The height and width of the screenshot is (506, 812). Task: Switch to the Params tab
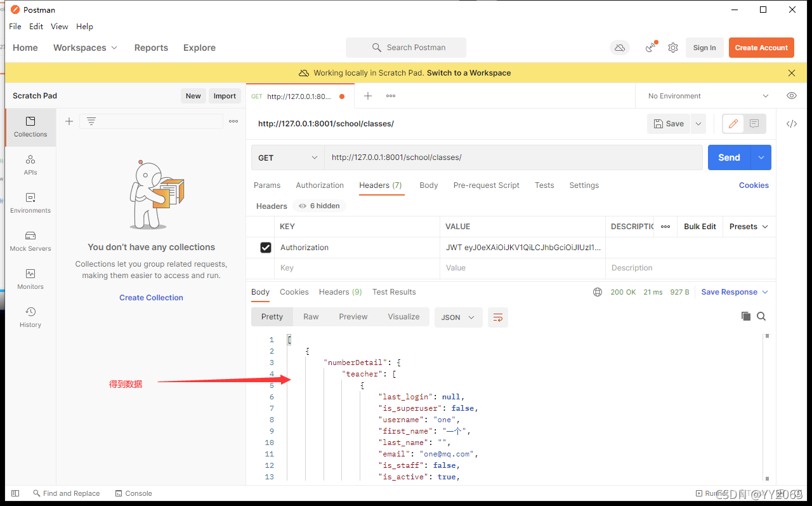267,185
